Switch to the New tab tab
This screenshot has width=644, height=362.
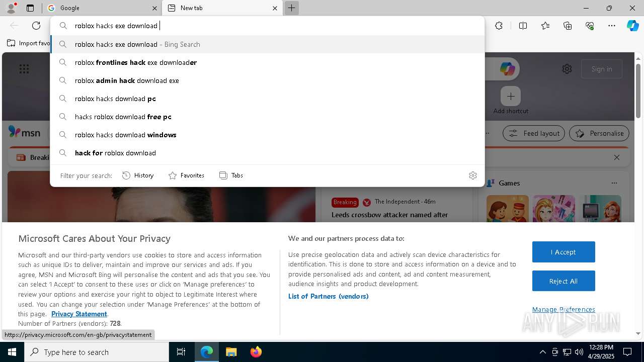pyautogui.click(x=221, y=8)
